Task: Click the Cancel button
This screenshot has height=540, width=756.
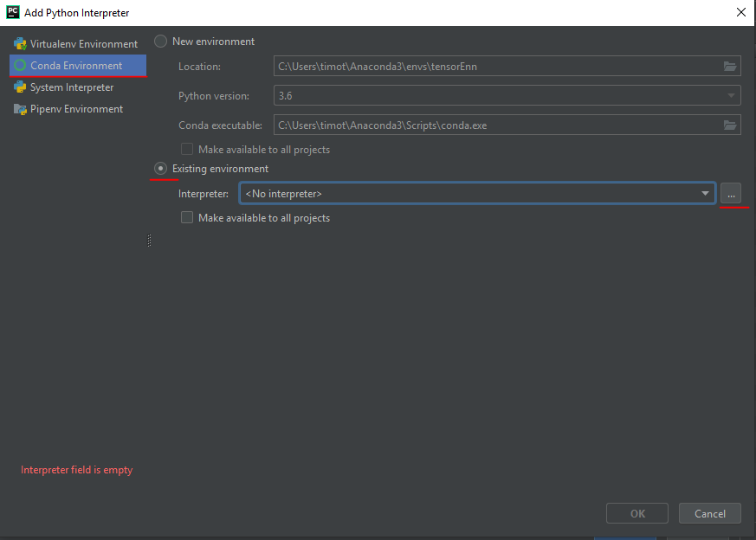Action: pyautogui.click(x=710, y=513)
